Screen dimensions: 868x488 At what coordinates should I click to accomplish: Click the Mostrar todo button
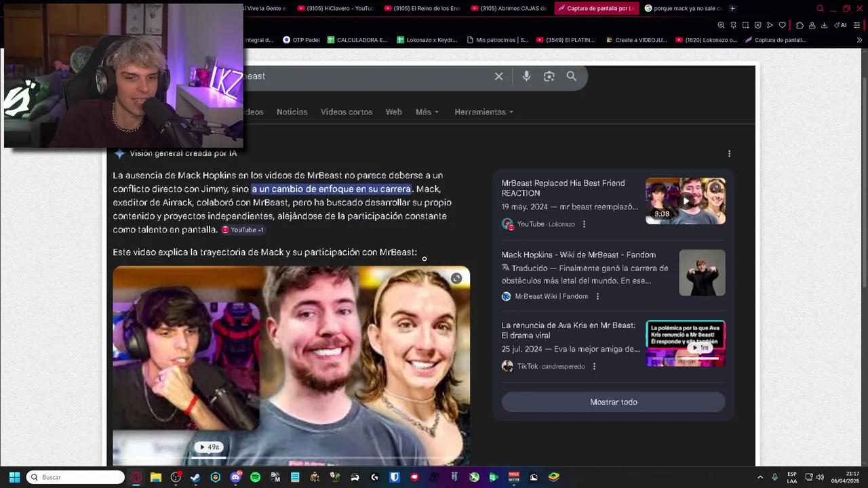[614, 402]
